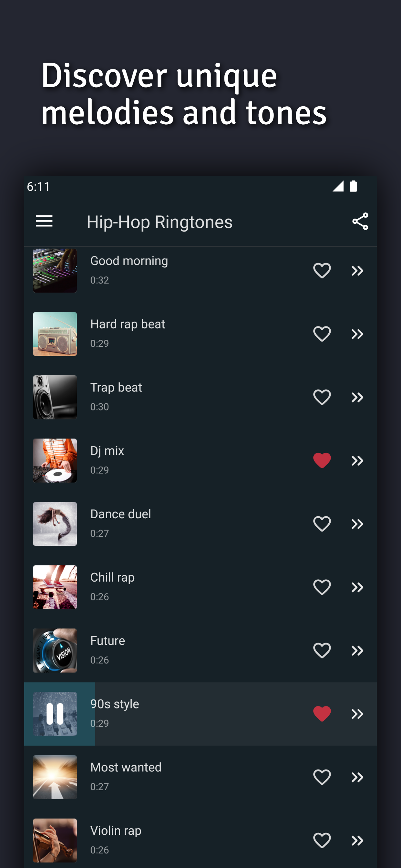401x868 pixels.
Task: Open double-chevron for Most wanted
Action: click(357, 777)
